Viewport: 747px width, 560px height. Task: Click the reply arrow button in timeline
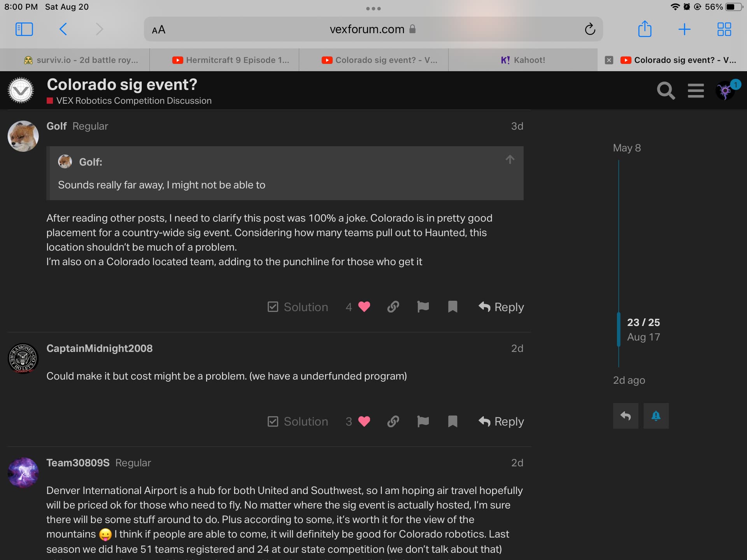pyautogui.click(x=626, y=416)
